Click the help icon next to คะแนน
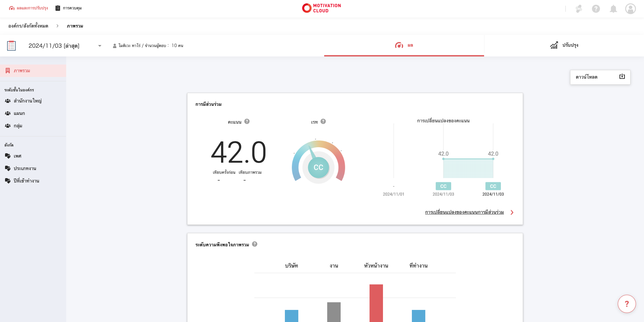 click(247, 121)
